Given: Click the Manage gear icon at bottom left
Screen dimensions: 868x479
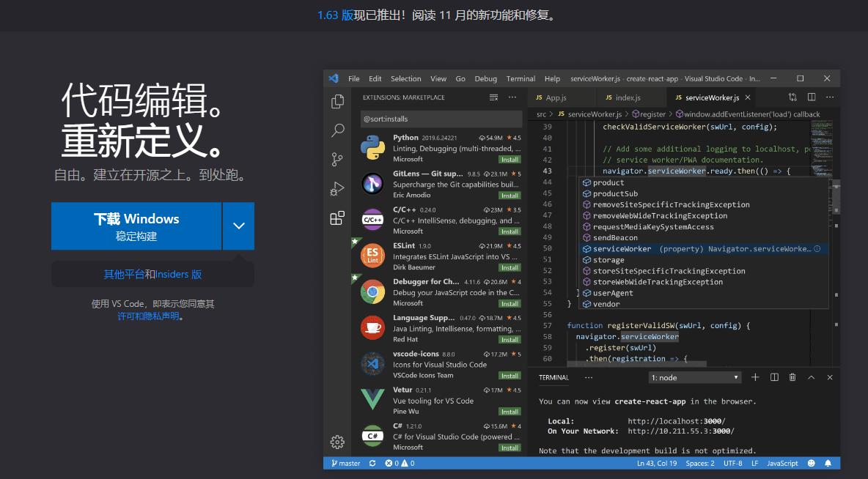Looking at the screenshot, I should [337, 442].
